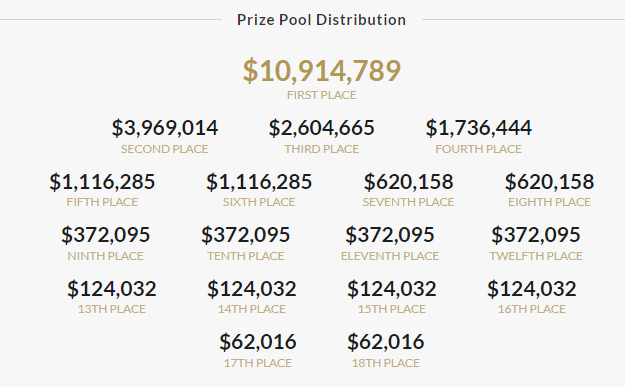Viewport: 625px width, 387px height.
Task: Click the 17TH PLACE label
Action: pyautogui.click(x=257, y=363)
